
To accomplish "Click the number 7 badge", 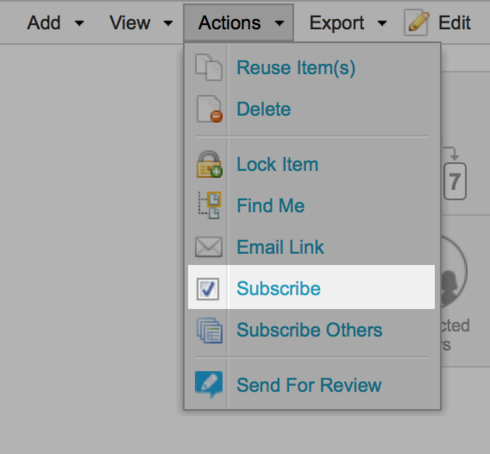I will pos(455,181).
